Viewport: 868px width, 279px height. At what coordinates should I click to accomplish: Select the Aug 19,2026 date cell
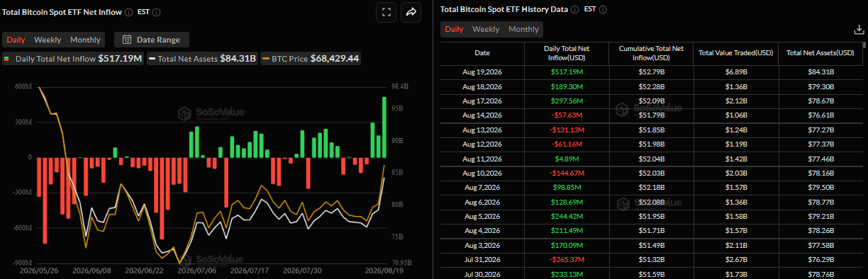pos(482,72)
